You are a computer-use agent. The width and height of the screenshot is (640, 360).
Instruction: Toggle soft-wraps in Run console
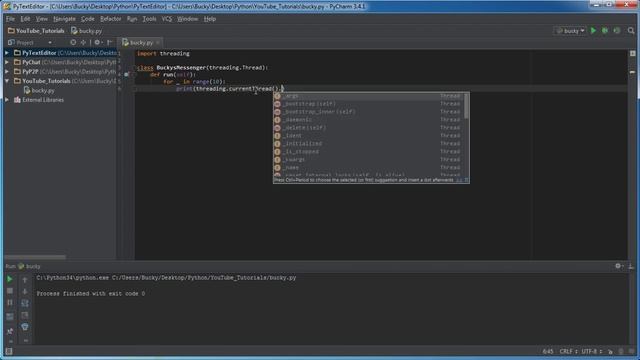(25, 303)
